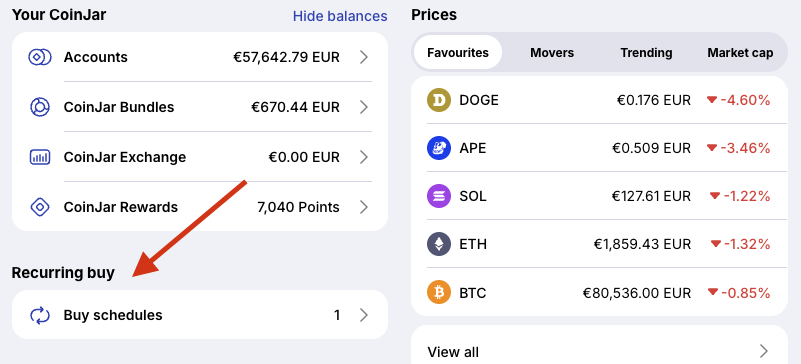Click the Buy schedules recurring arrows icon
The width and height of the screenshot is (801, 364).
40,316
